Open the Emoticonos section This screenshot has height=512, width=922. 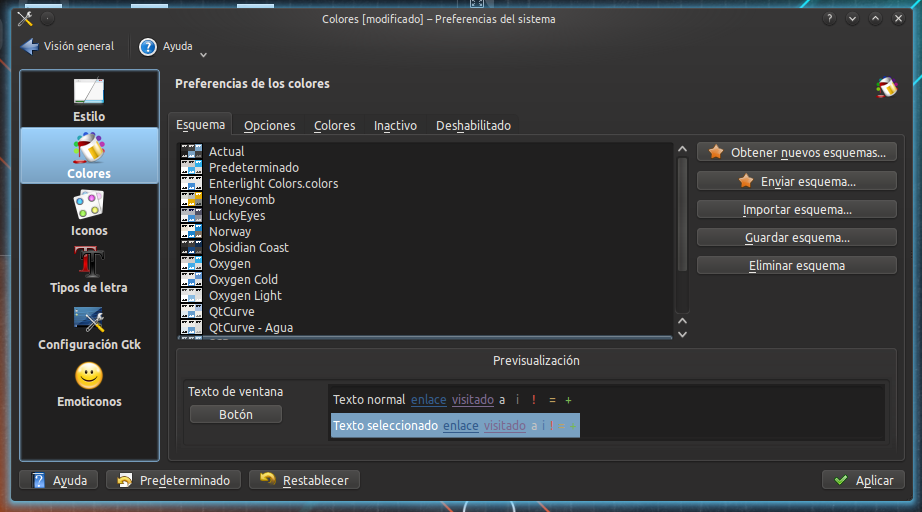tap(89, 384)
